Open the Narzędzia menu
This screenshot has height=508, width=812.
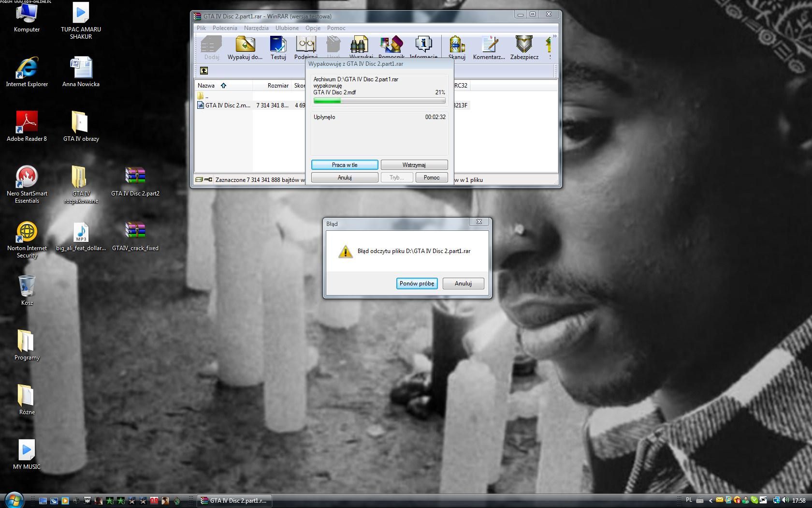[x=256, y=28]
